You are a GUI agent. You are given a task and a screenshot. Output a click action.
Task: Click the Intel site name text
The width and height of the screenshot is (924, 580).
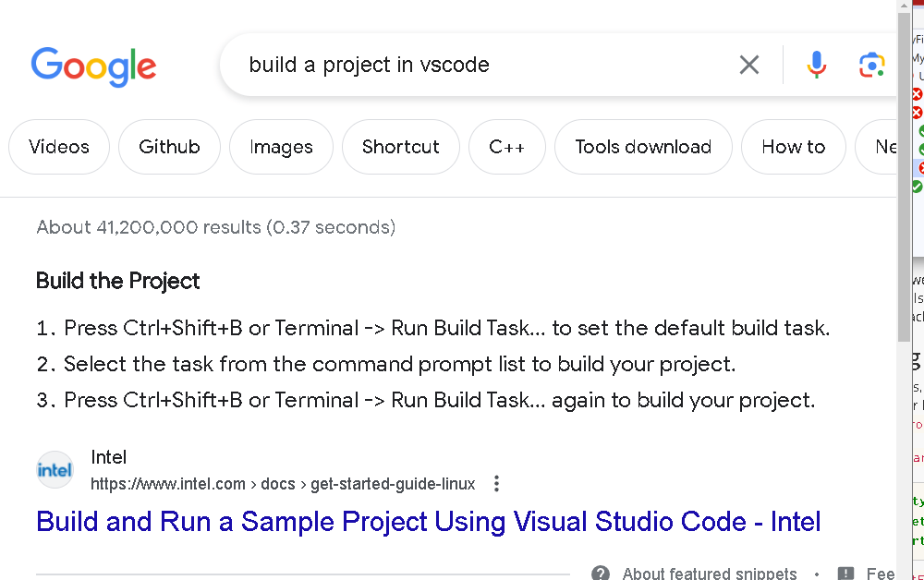tap(108, 457)
